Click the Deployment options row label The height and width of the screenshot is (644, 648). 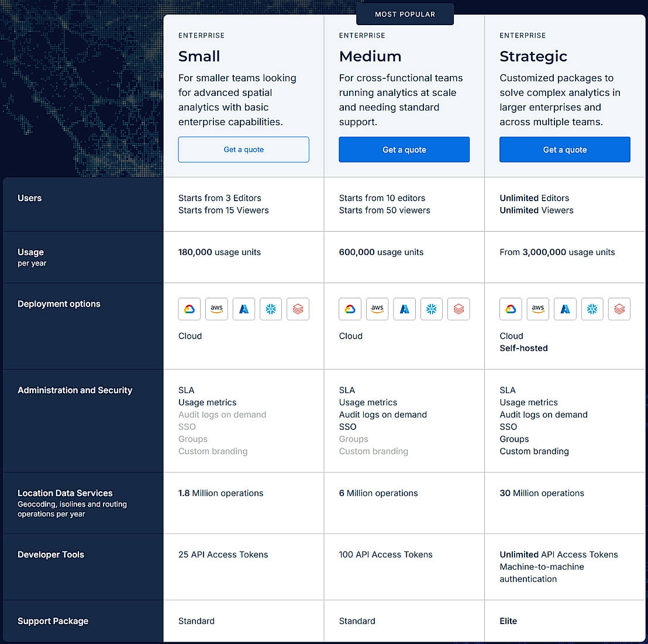pyautogui.click(x=59, y=304)
